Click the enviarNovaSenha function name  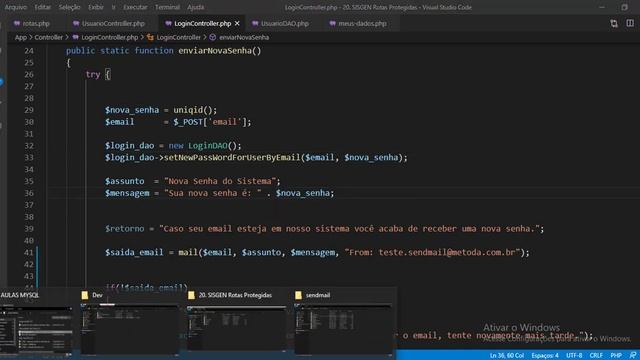tap(215, 51)
